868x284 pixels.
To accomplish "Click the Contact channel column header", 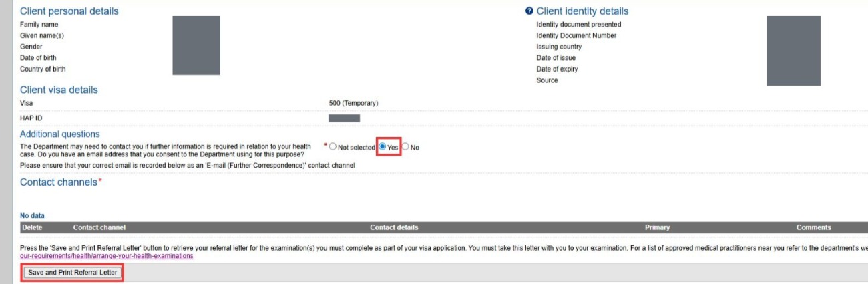I will [99, 227].
